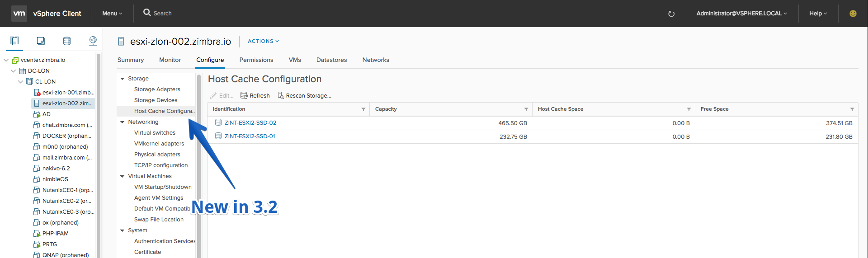Open Storage Devices settings
The image size is (868, 258).
(156, 100)
